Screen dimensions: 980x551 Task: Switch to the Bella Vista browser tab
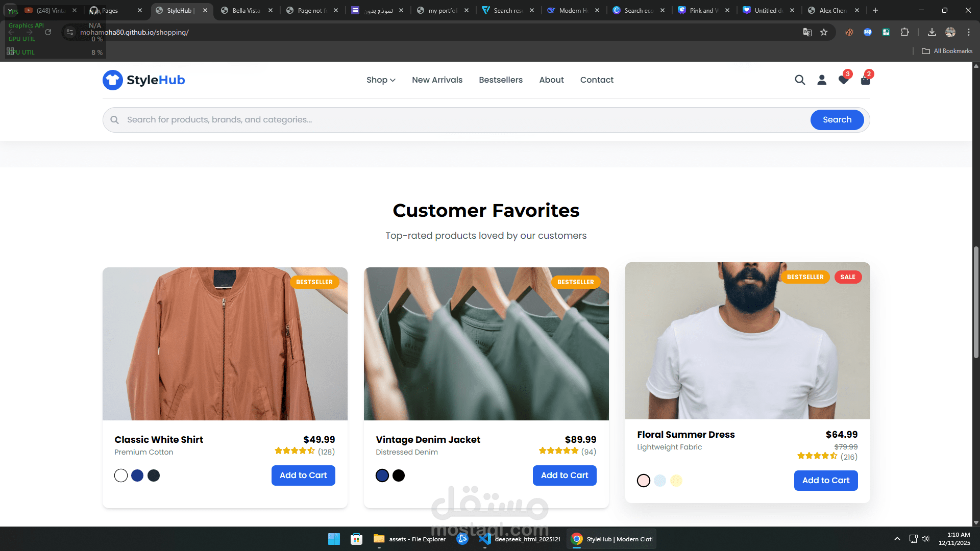[245, 10]
